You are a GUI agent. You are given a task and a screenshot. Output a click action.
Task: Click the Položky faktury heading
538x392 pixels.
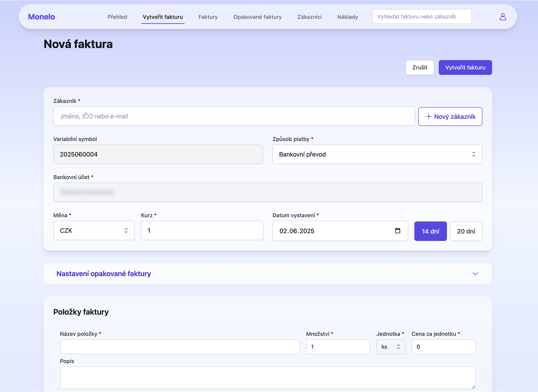coord(81,312)
